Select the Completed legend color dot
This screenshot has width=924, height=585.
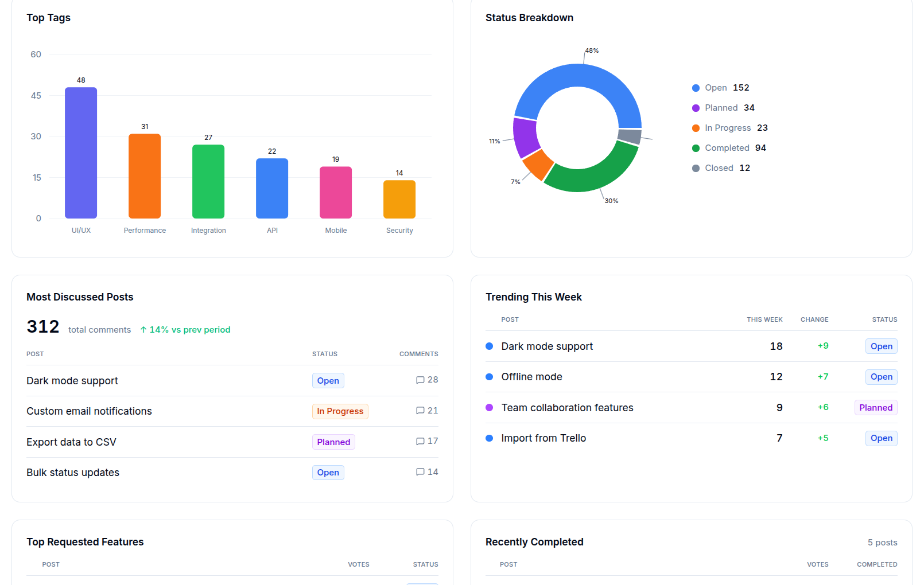click(x=696, y=149)
